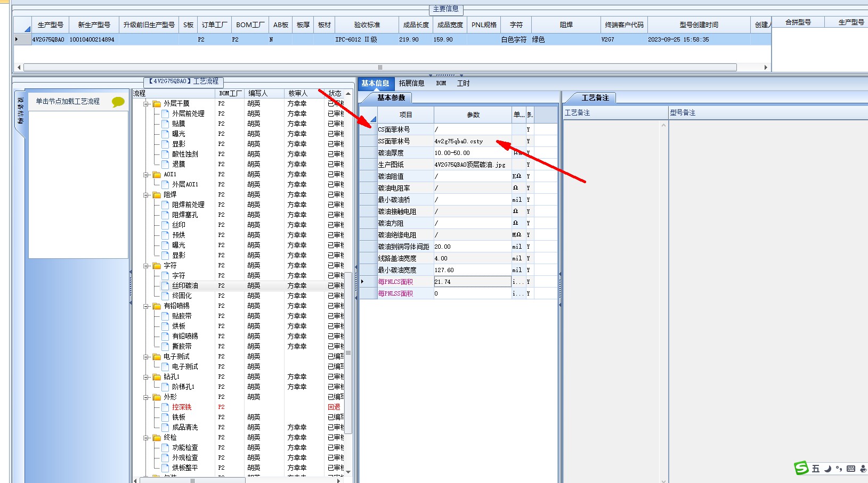The image size is (868, 483).
Task: Click the 外层干膜 folder icon
Action: [x=157, y=104]
